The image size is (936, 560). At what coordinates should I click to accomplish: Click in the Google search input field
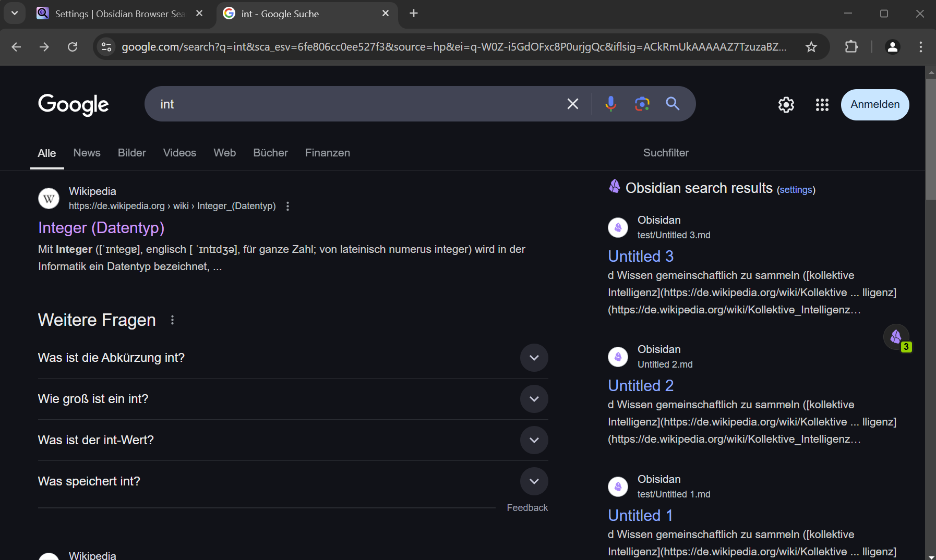(x=355, y=104)
